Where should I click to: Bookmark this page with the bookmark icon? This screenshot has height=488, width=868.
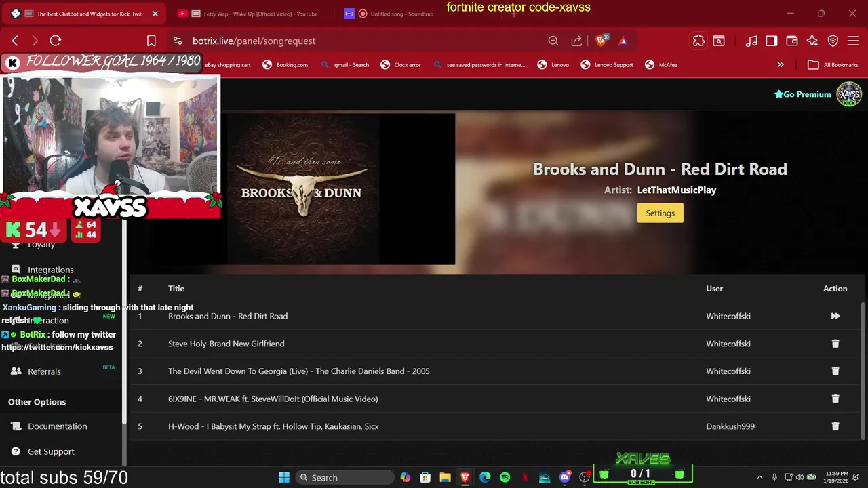click(x=151, y=41)
